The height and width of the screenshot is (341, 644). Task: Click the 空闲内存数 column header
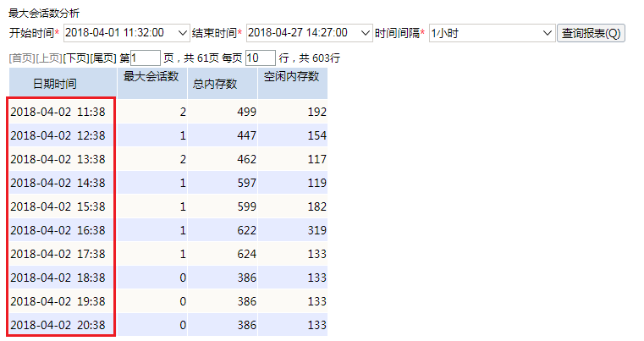click(x=293, y=84)
